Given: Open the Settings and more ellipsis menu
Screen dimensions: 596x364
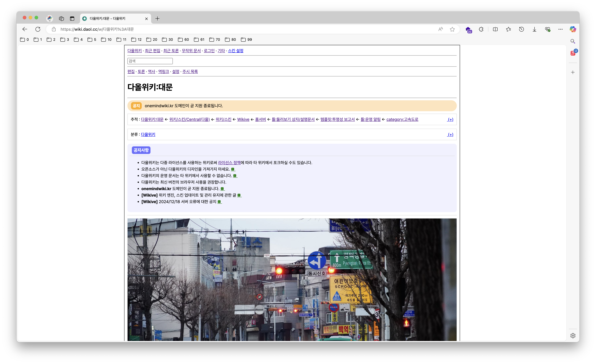Looking at the screenshot, I should (560, 29).
